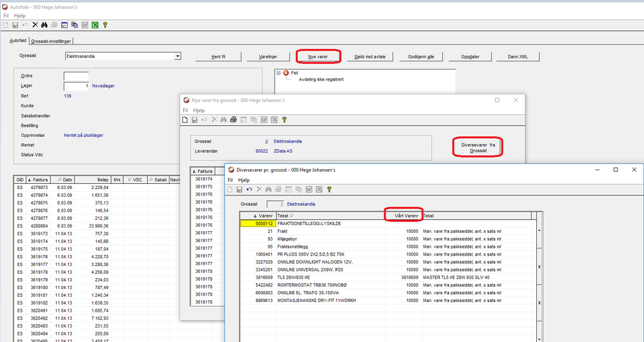Click the binoculars search icon in Autofakt toolbar
The width and height of the screenshot is (644, 342).
[x=44, y=25]
